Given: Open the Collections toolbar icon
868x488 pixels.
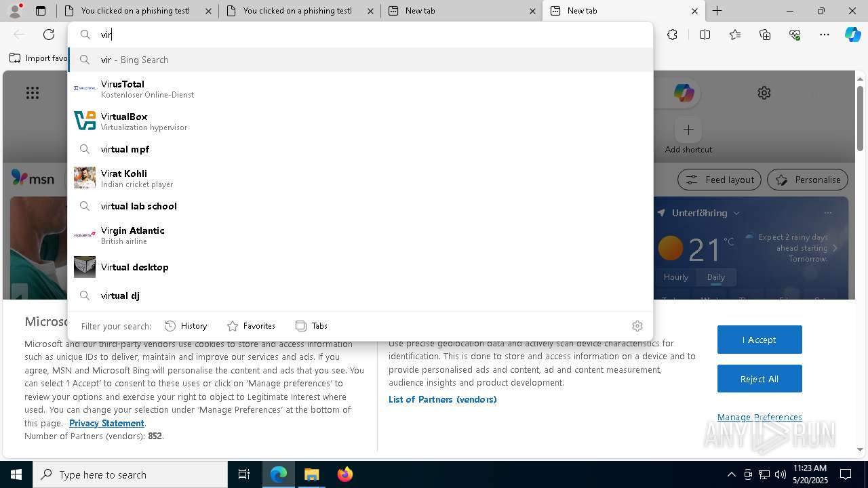Looking at the screenshot, I should click(765, 35).
